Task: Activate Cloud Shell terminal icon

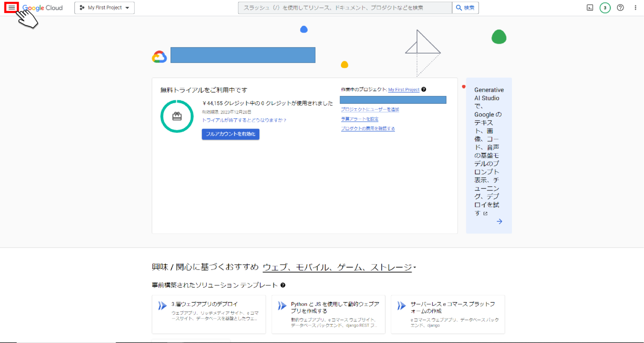Action: (x=590, y=8)
